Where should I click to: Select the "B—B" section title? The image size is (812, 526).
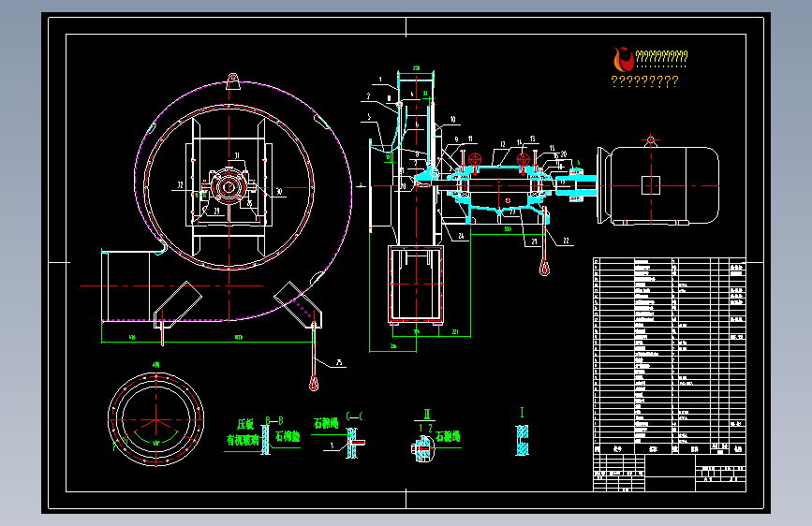tap(274, 420)
